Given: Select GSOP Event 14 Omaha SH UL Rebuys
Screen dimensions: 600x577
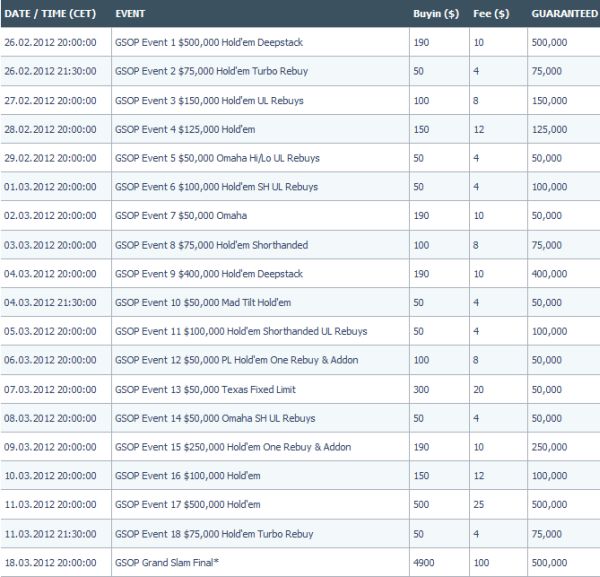Looking at the screenshot, I should (215, 418).
